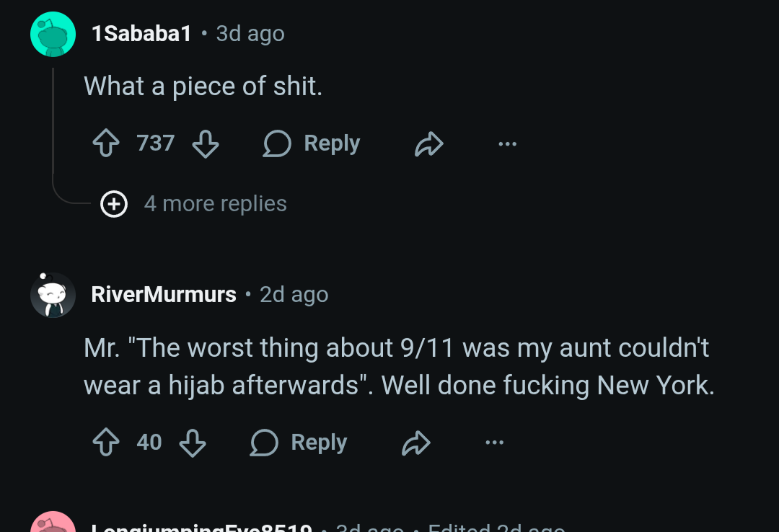This screenshot has height=532, width=779.
Task: Click the 737 vote count
Action: tap(156, 143)
